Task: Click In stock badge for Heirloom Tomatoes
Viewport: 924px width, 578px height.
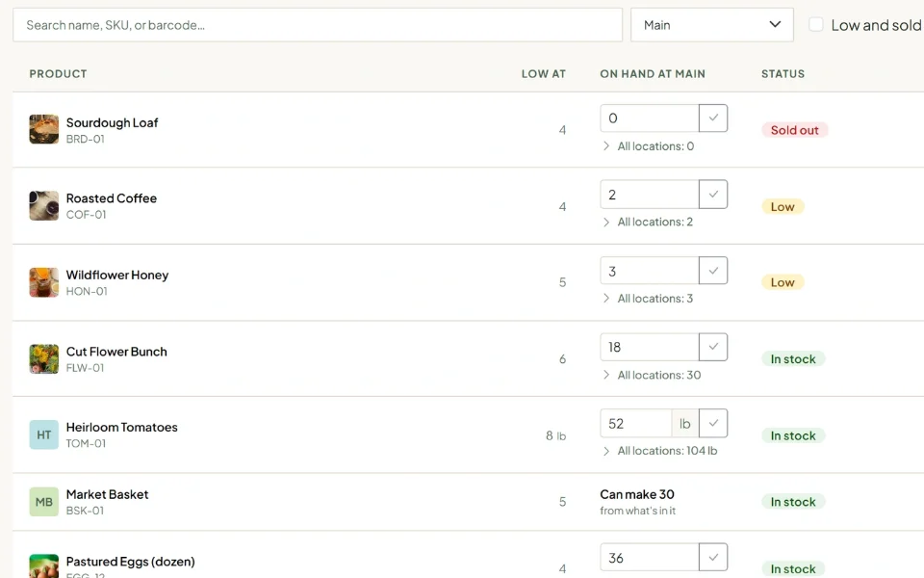Action: [793, 435]
